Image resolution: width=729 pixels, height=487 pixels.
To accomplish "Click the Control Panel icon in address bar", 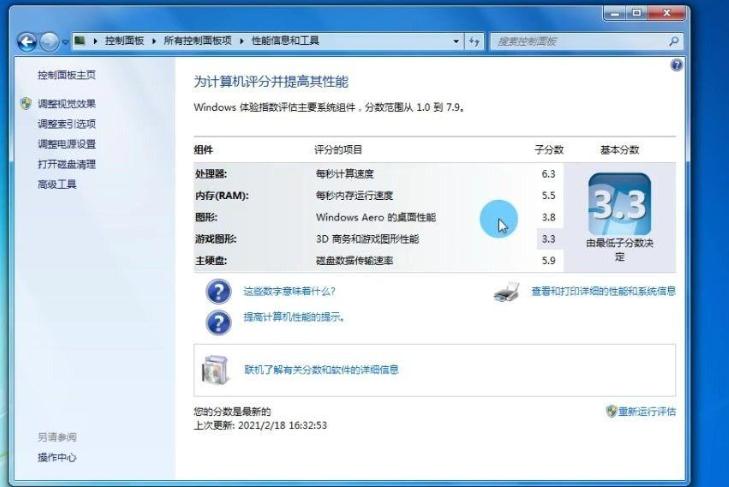I will tap(80, 40).
